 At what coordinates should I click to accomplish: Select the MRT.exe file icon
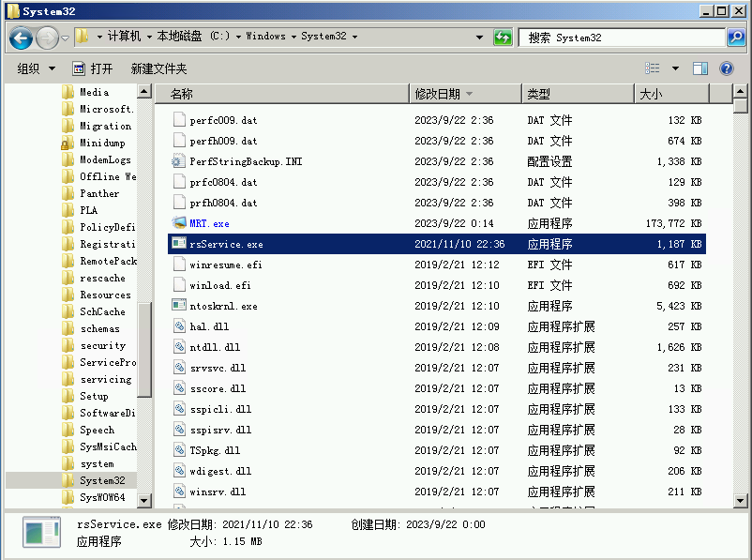(x=180, y=223)
